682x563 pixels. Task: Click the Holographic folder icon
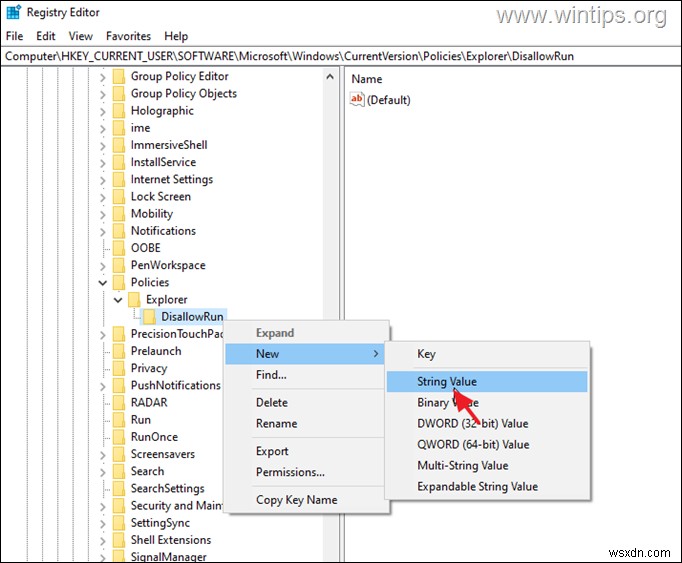[119, 111]
